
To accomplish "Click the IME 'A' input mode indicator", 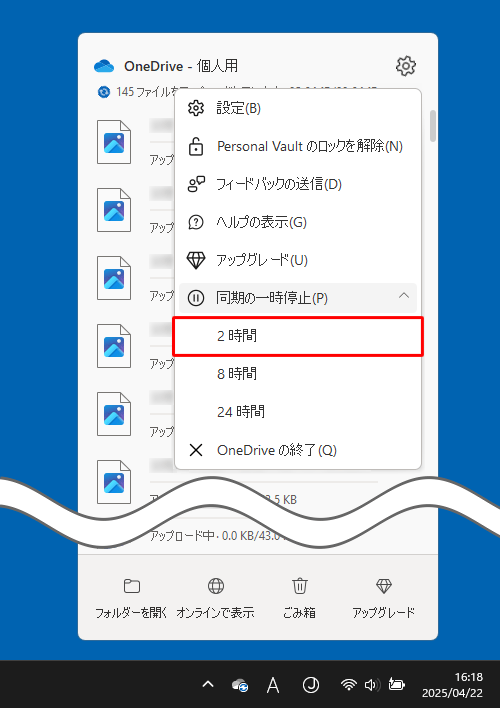I will [273, 685].
